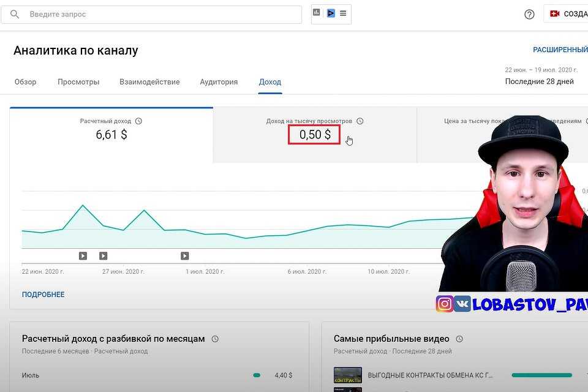
Task: Click the small green bar for Июль
Action: point(257,375)
